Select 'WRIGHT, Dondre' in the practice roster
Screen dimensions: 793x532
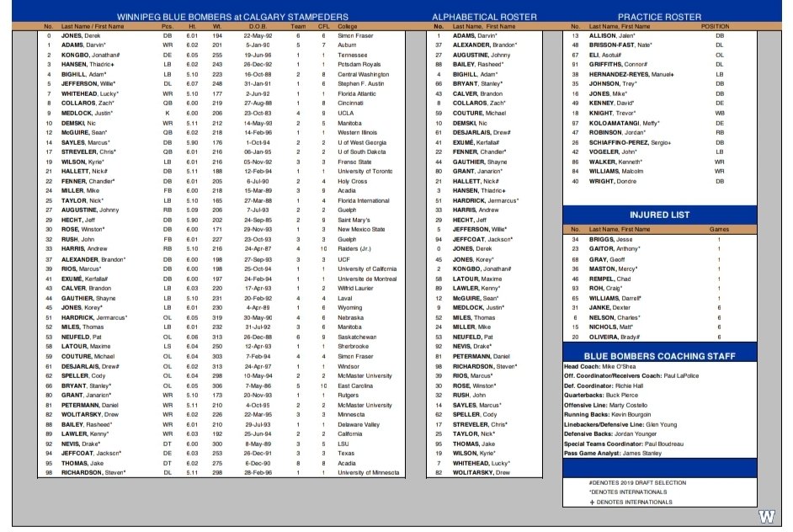coord(613,181)
